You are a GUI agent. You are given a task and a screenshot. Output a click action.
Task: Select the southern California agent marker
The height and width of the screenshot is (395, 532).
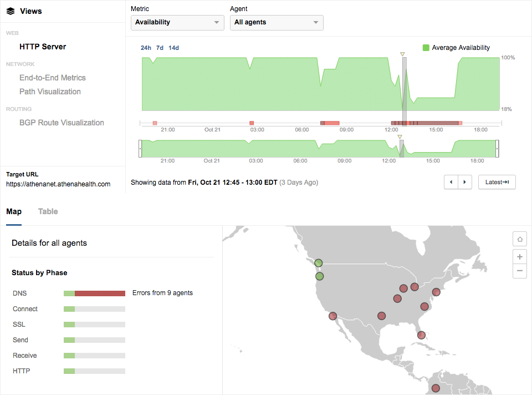(332, 316)
